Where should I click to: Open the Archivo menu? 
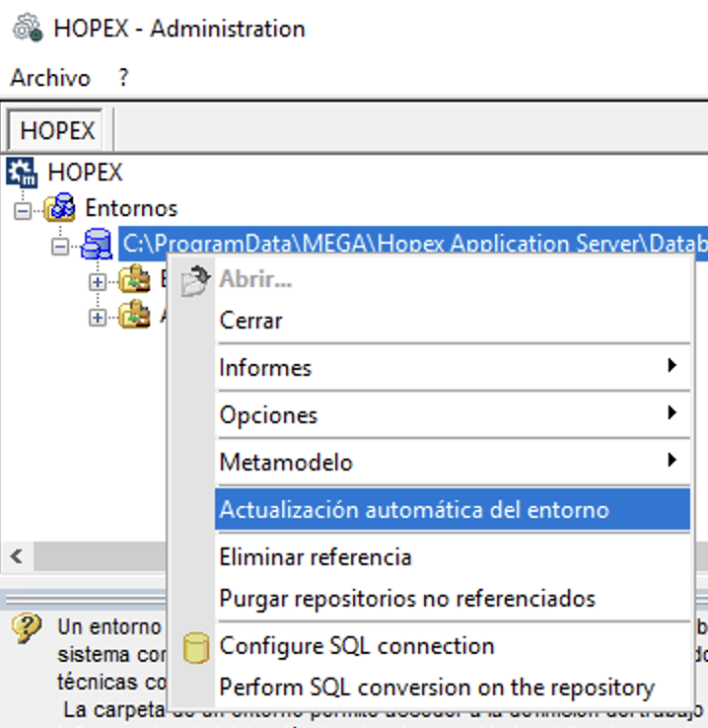coord(50,78)
